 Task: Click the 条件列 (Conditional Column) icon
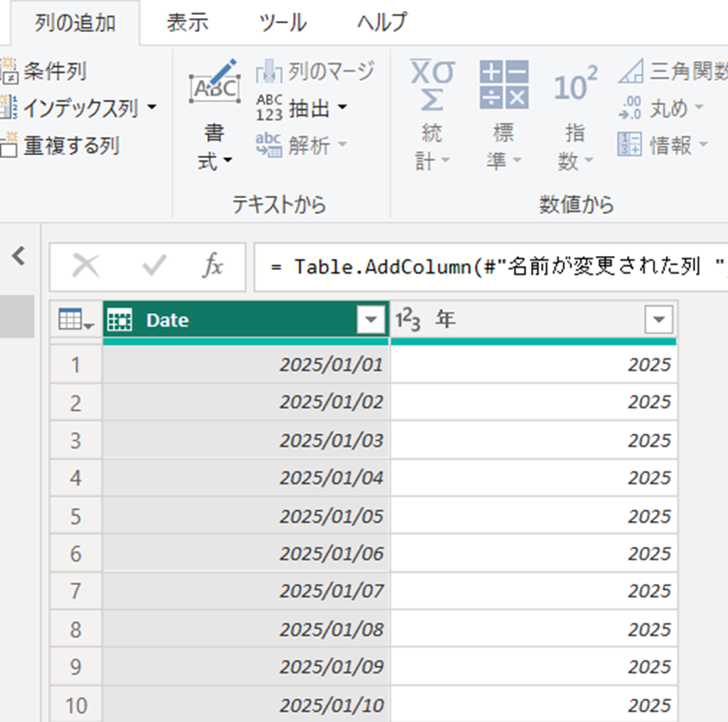9,71
